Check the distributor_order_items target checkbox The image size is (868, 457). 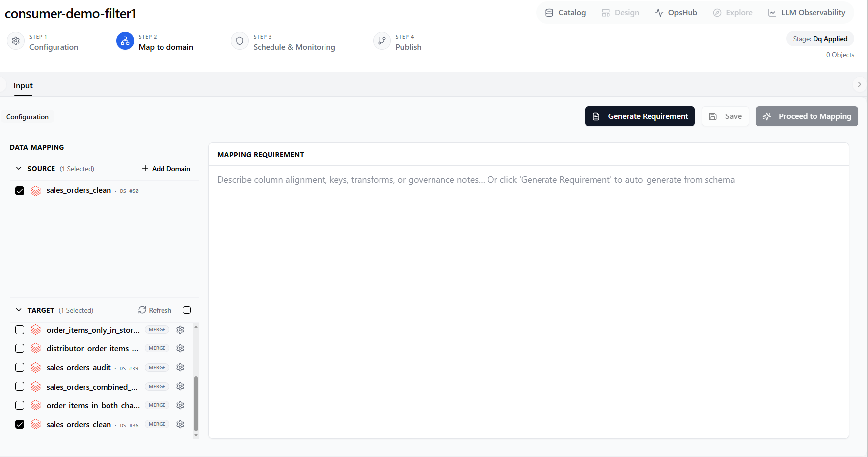click(x=20, y=348)
